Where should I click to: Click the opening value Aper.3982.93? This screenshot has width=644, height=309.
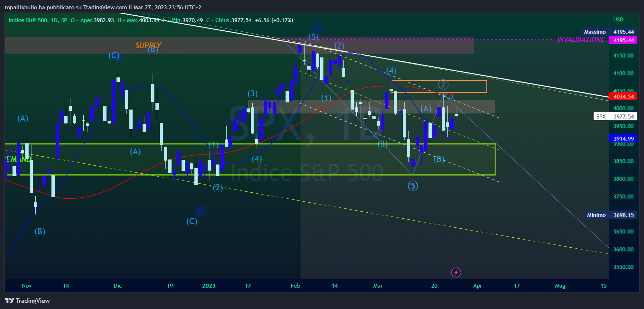[x=97, y=20]
